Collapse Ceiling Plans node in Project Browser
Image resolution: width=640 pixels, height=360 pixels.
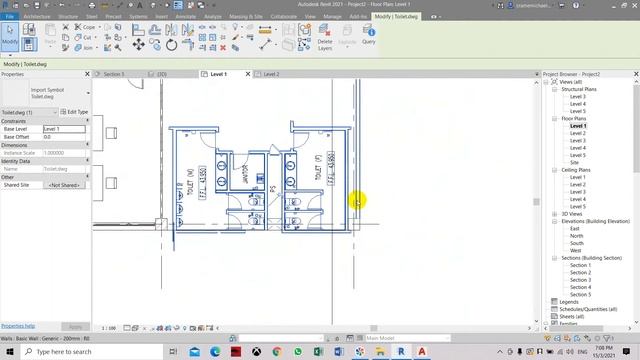click(554, 170)
